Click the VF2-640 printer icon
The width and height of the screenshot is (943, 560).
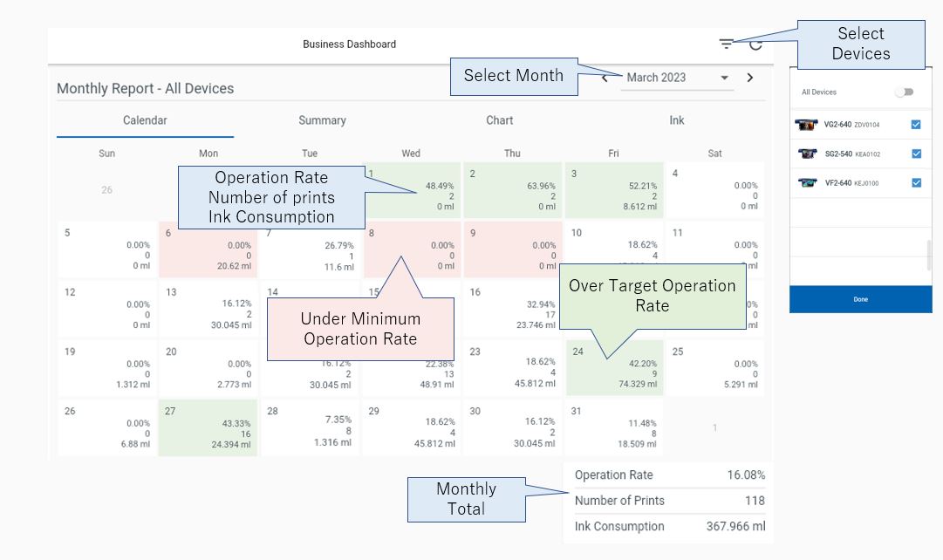click(808, 182)
